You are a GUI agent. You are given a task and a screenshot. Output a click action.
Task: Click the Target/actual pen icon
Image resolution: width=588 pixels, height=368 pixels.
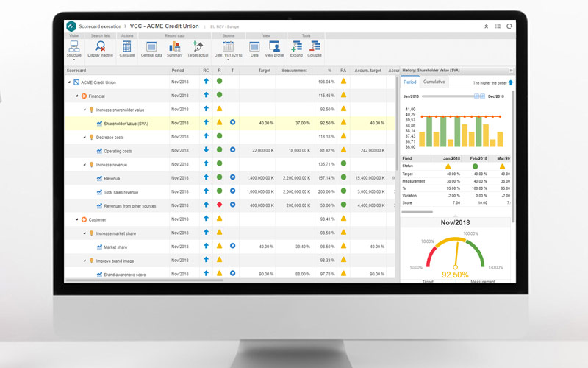[198, 47]
